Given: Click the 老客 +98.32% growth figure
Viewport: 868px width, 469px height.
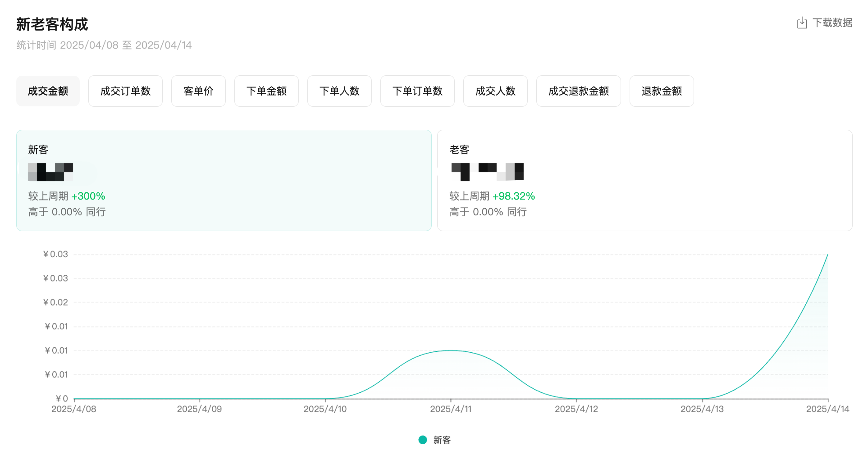Looking at the screenshot, I should point(513,196).
